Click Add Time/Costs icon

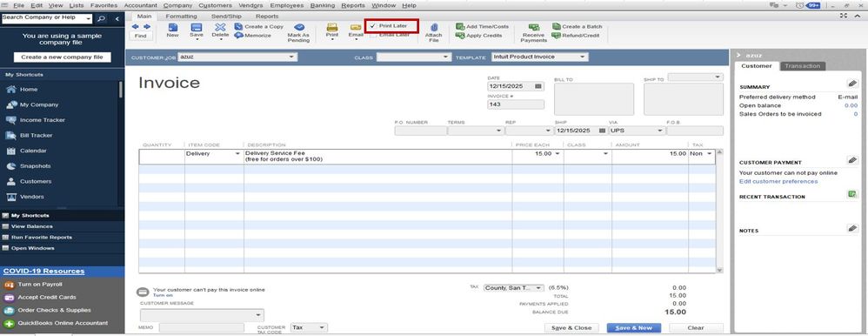tap(460, 26)
